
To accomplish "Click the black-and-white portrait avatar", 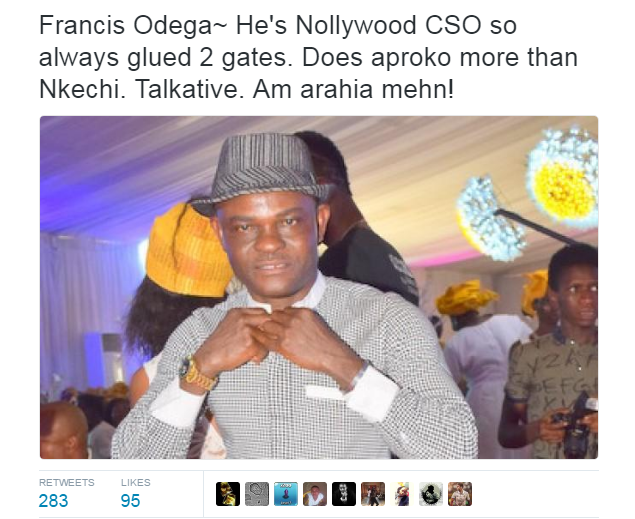I will click(344, 494).
